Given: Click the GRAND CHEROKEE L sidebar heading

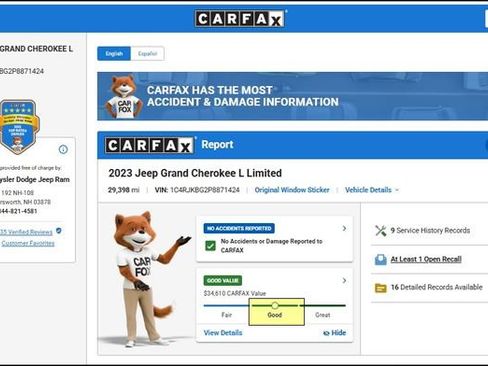Looking at the screenshot, I should [36, 49].
